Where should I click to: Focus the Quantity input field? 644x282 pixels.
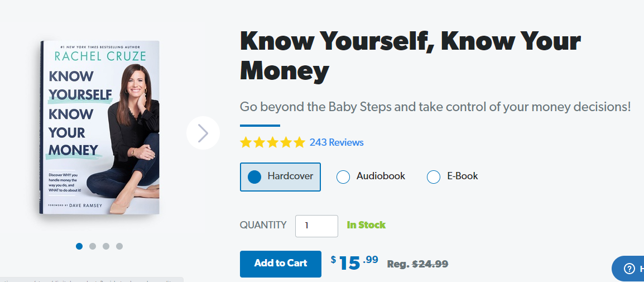click(316, 226)
